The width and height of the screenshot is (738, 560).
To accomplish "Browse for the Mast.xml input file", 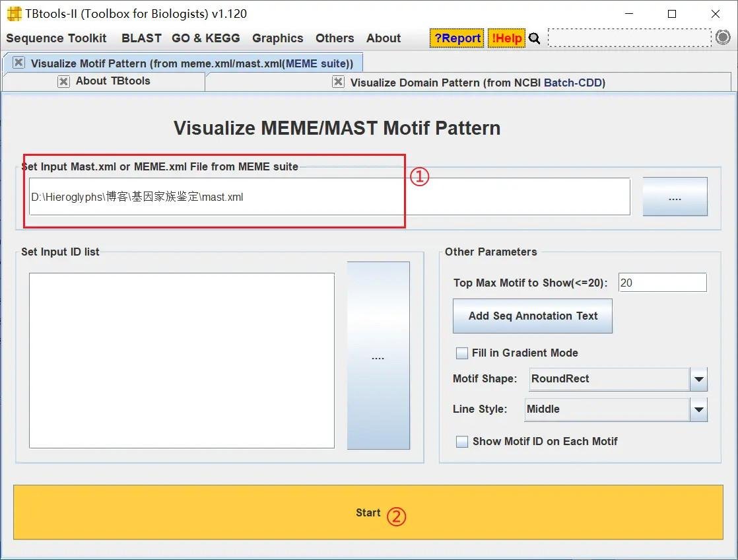I will click(675, 196).
